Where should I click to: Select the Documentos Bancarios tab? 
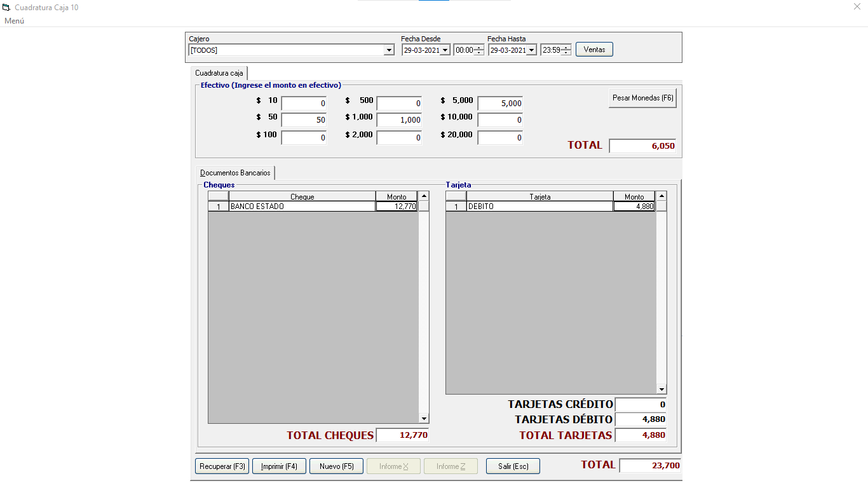(235, 173)
